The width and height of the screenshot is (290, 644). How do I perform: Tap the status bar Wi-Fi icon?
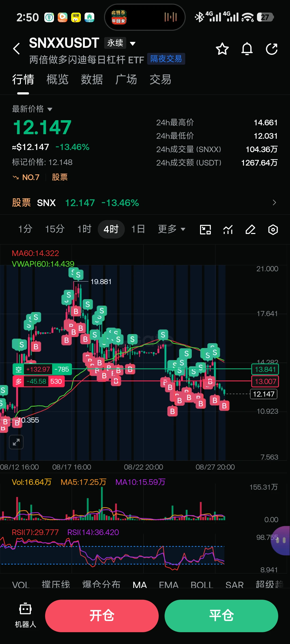click(248, 17)
